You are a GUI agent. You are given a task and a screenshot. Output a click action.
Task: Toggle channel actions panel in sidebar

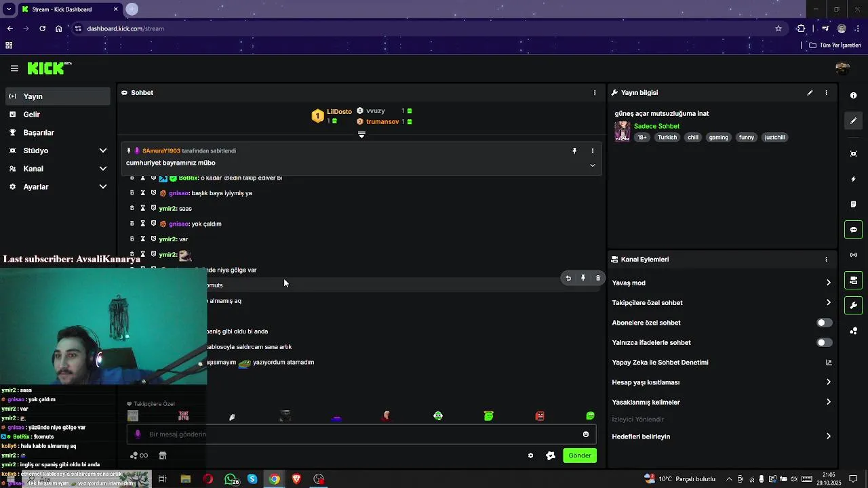[x=853, y=280]
